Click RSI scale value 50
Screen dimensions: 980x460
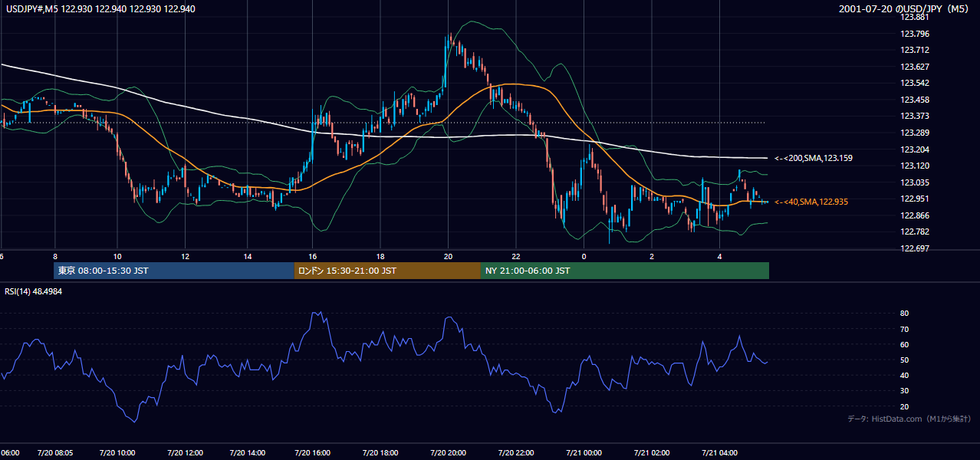coord(904,360)
